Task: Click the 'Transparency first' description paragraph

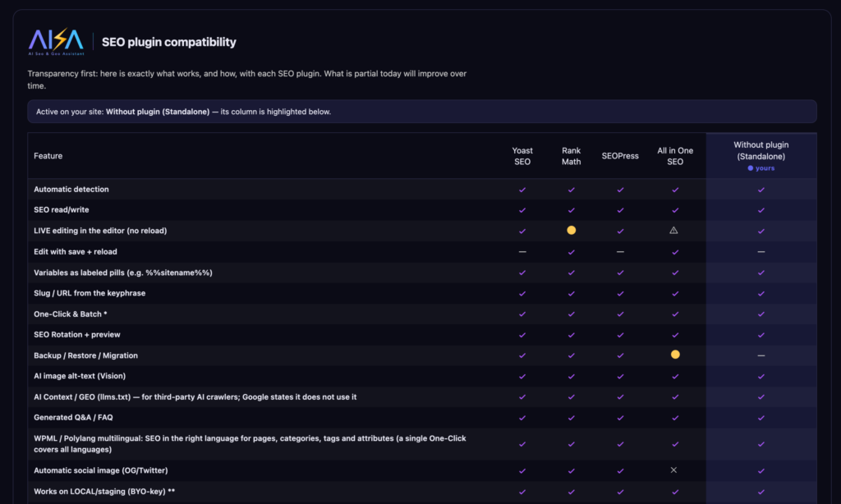Action: 246,80
